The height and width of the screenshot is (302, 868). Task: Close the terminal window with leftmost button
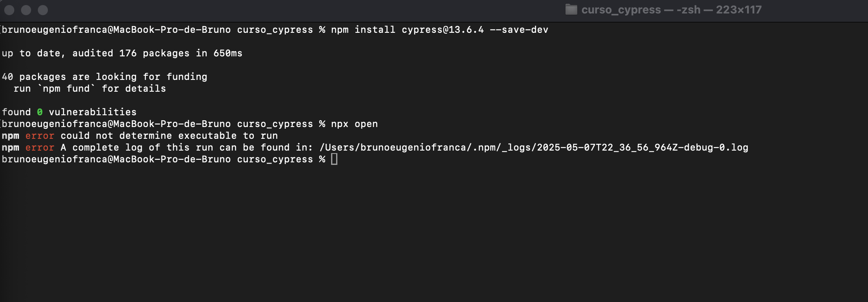(x=9, y=10)
